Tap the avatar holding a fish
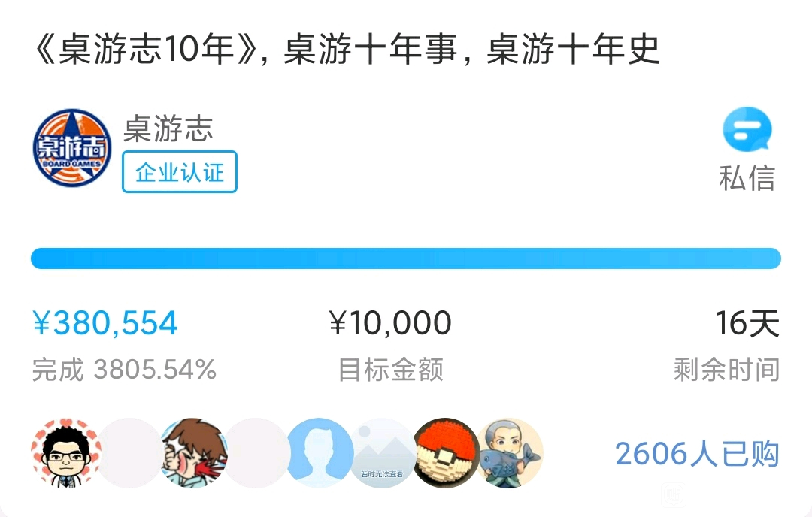This screenshot has width=812, height=517. (x=510, y=453)
